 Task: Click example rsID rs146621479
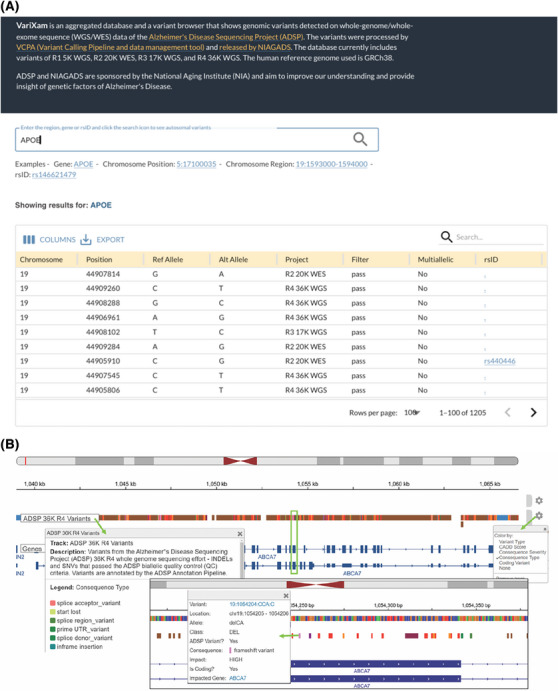54,175
